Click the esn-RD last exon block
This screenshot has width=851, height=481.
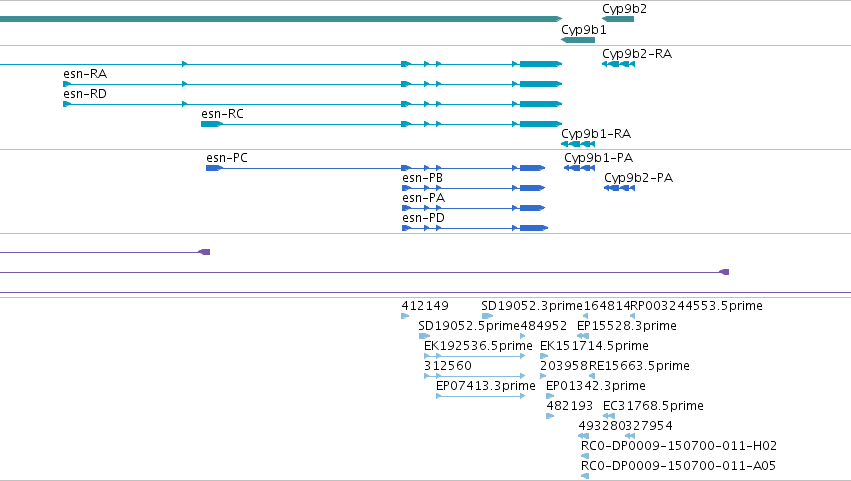click(541, 104)
